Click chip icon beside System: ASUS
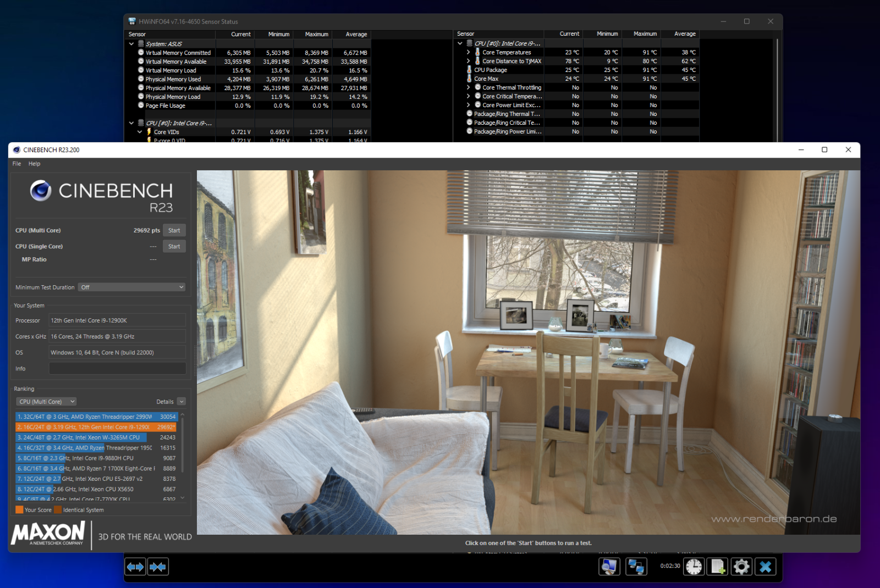Screen dimensions: 880x588 pyautogui.click(x=141, y=44)
